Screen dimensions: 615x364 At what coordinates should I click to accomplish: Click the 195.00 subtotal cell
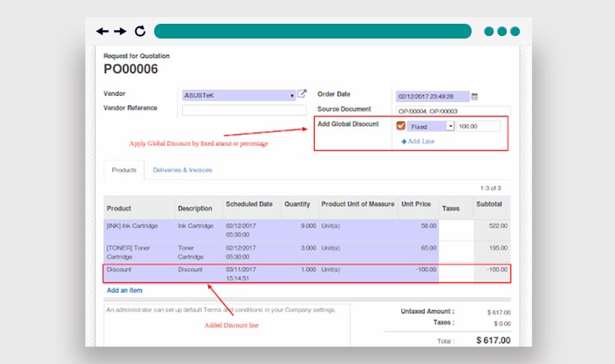coord(492,253)
